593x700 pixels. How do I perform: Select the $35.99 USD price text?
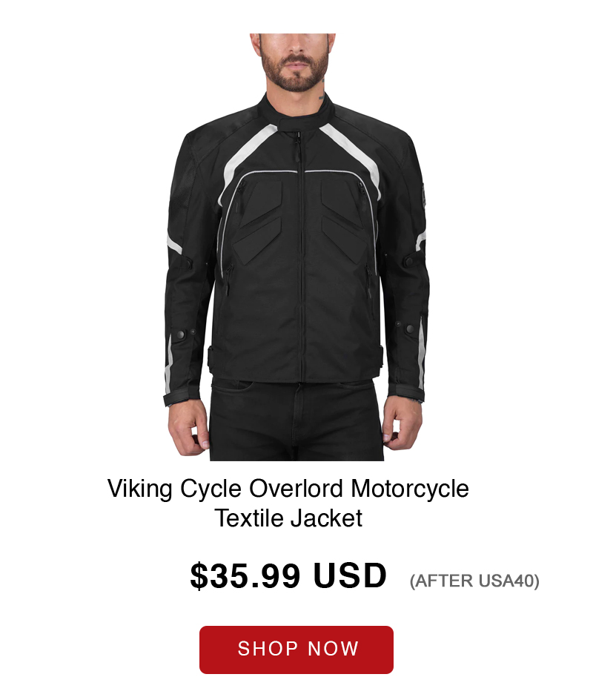point(288,576)
